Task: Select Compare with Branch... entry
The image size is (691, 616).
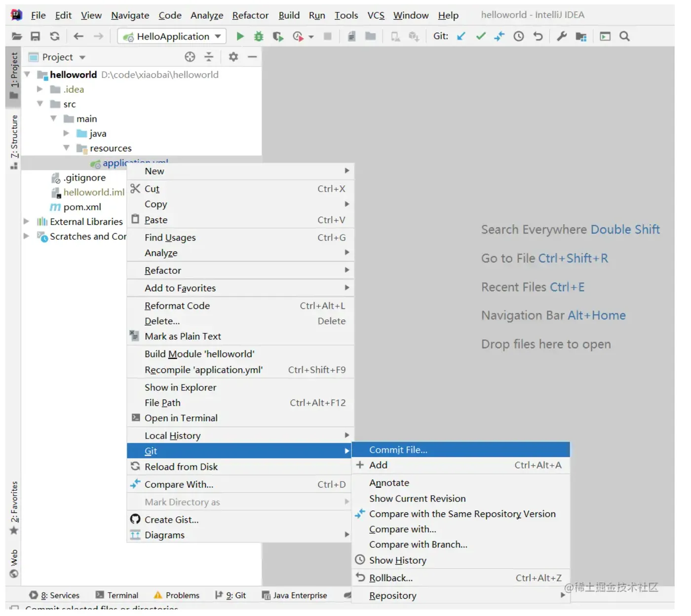Action: point(461,545)
